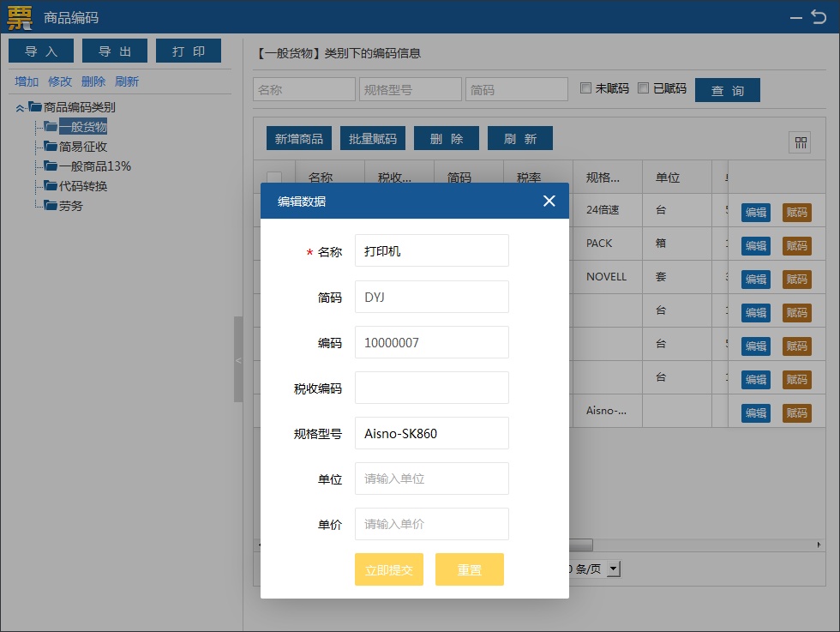Select 简易征收 folder in the tree
The width and height of the screenshot is (840, 632).
[x=82, y=147]
